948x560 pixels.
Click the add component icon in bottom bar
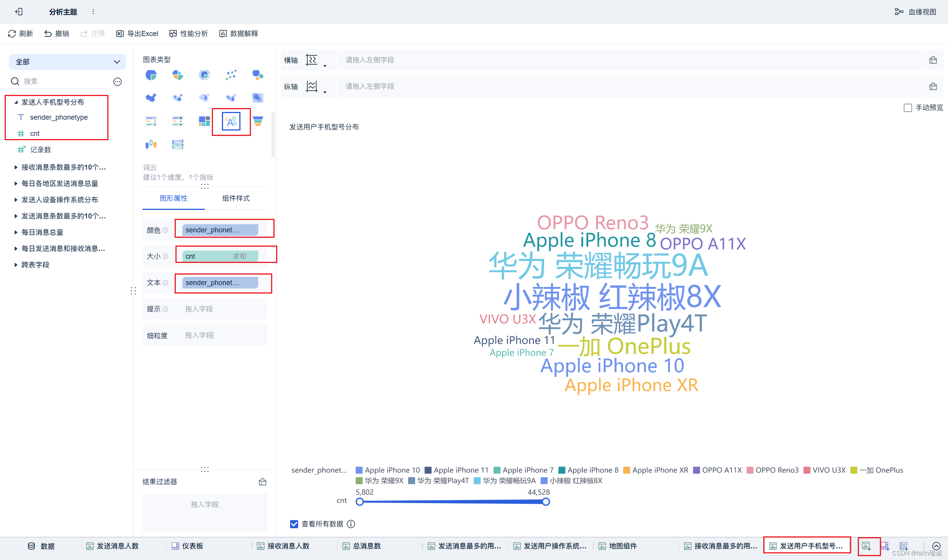(866, 546)
